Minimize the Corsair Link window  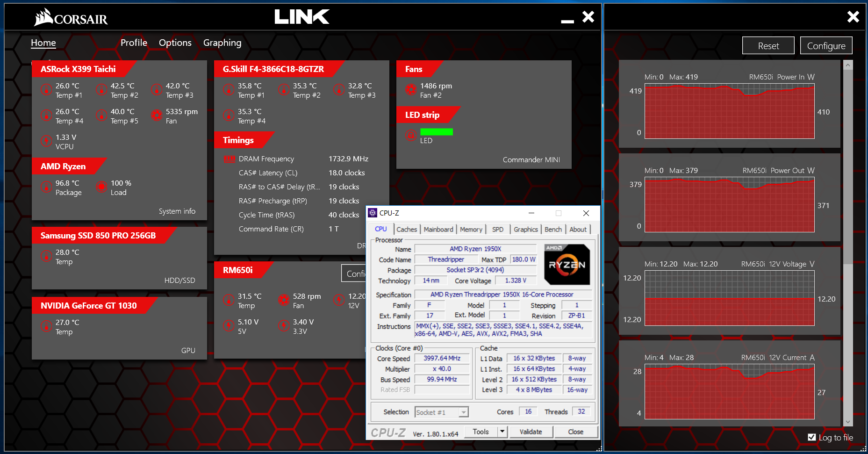(567, 21)
